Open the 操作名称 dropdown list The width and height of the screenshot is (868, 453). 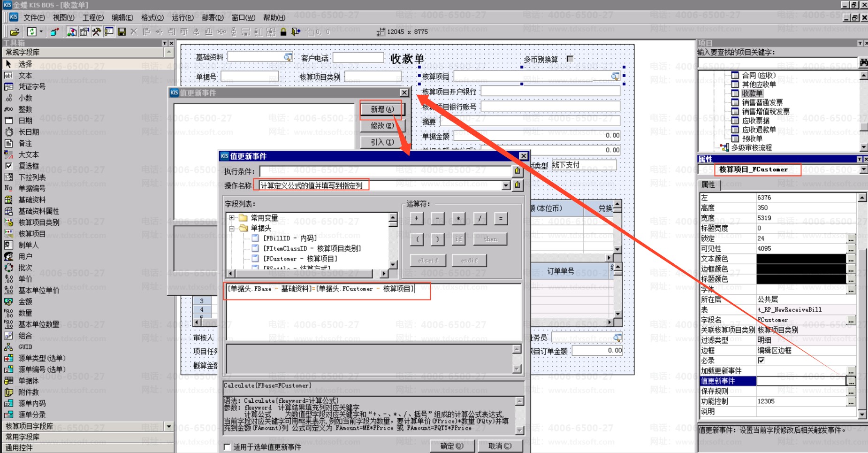pyautogui.click(x=506, y=185)
